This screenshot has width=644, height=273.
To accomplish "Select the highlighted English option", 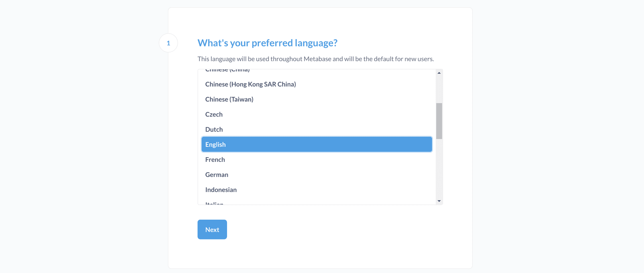I will [316, 144].
